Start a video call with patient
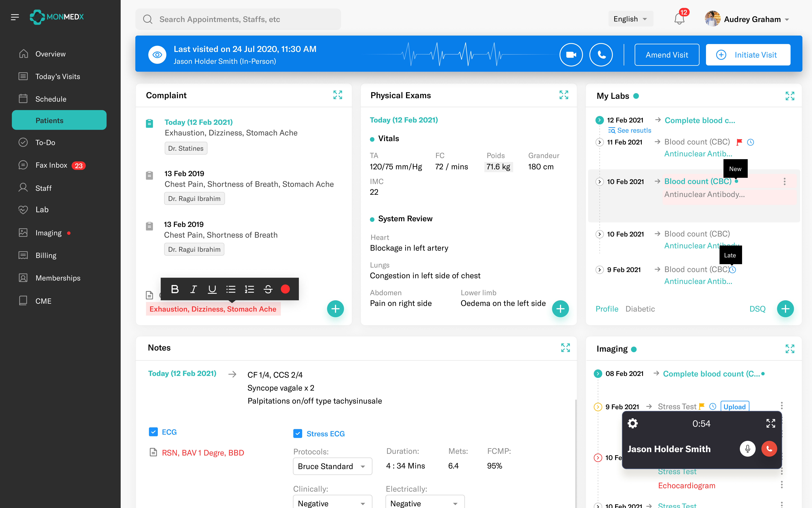The image size is (812, 508). 571,55
